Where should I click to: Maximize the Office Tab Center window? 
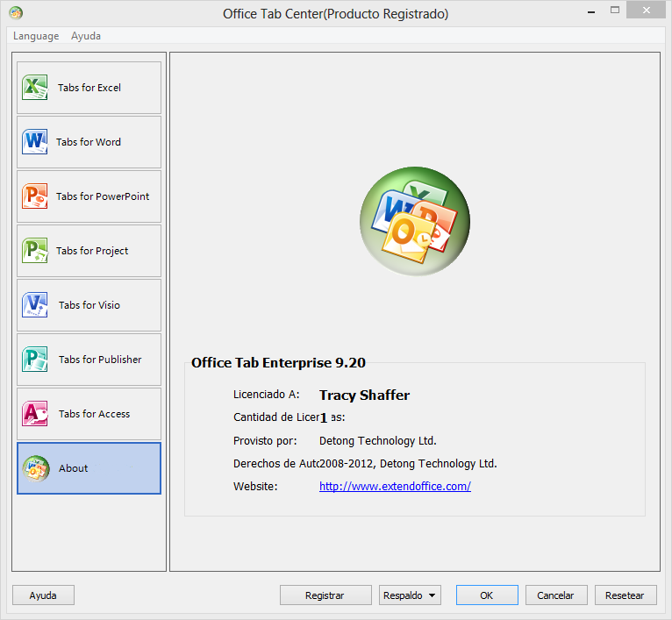coord(615,11)
